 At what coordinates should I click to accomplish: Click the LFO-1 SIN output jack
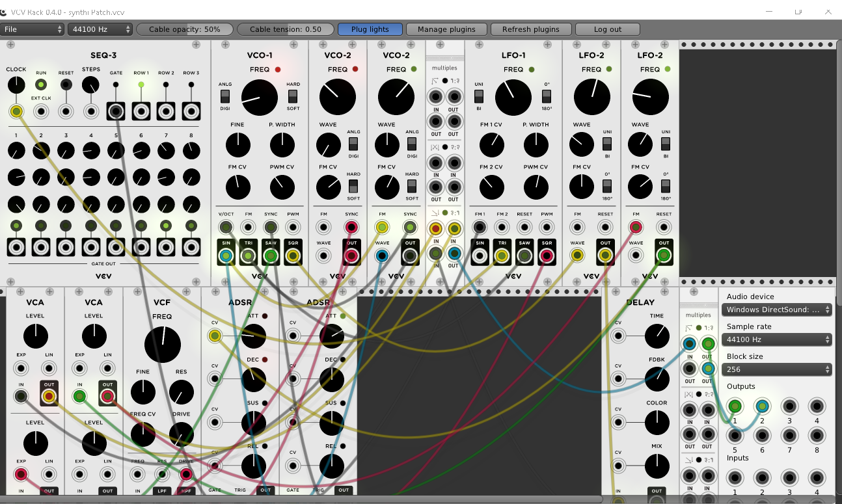(x=480, y=256)
